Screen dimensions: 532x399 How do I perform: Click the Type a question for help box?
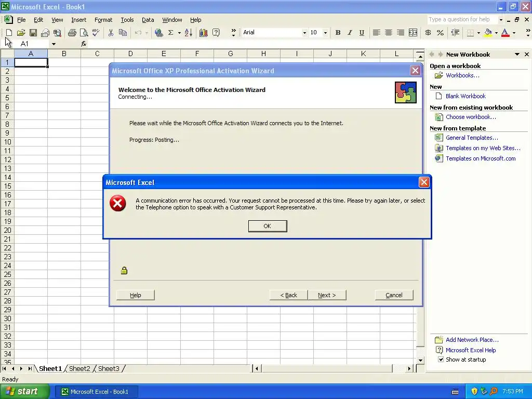(x=463, y=19)
